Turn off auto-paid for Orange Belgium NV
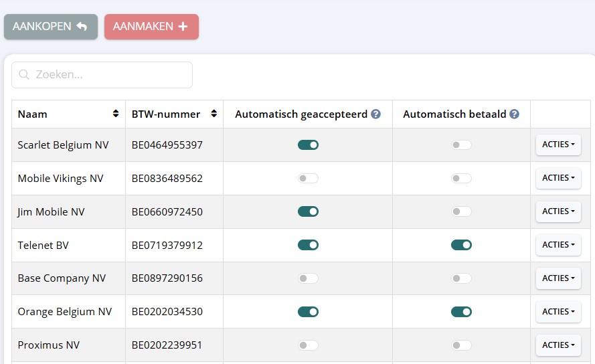This screenshot has width=595, height=364. point(461,312)
